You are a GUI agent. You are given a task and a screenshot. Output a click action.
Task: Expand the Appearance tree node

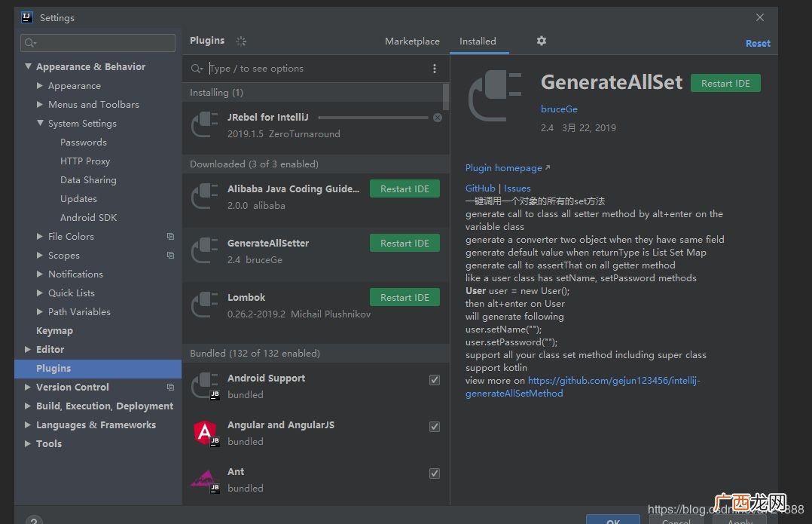40,85
